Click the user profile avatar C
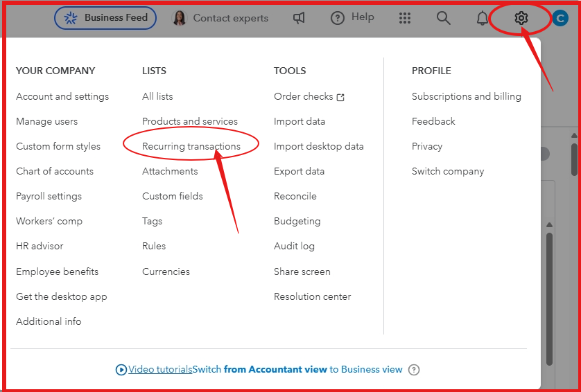The height and width of the screenshot is (392, 581). click(x=560, y=18)
